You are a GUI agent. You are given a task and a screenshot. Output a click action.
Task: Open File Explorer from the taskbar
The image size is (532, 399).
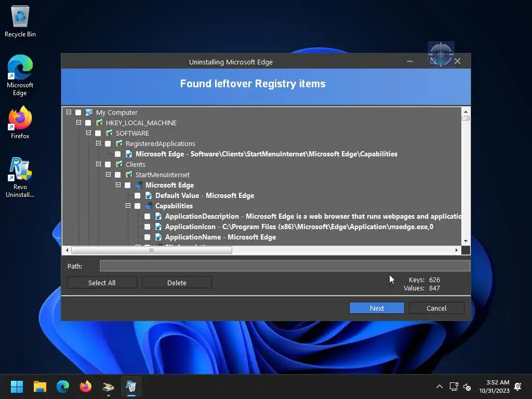39,387
